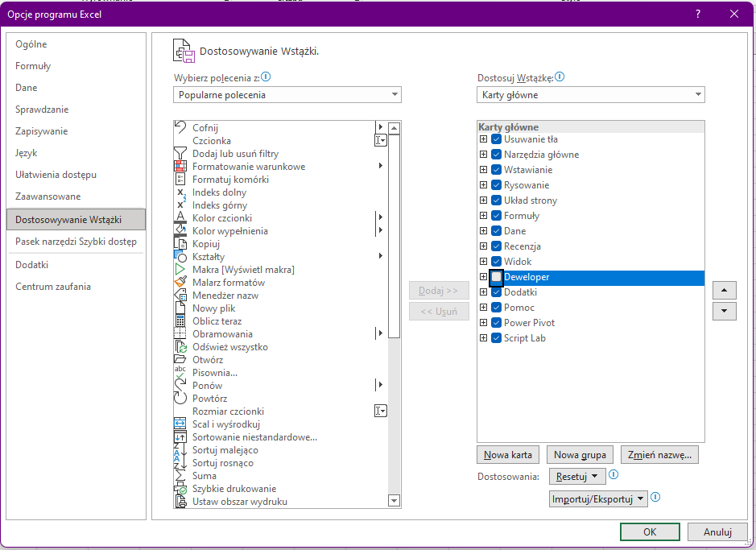Image resolution: width=756 pixels, height=550 pixels.
Task: Click the Indeks górny superscript icon
Action: coord(181,205)
